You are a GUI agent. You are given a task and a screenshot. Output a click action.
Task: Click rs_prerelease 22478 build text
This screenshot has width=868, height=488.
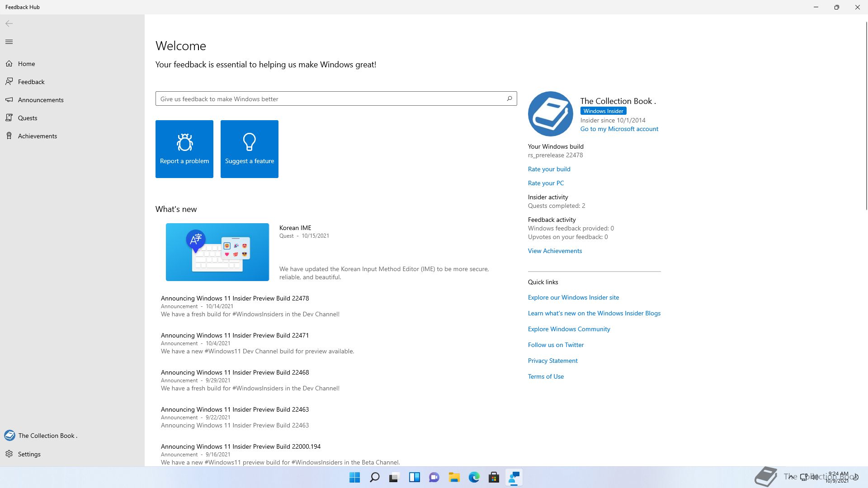tap(556, 155)
